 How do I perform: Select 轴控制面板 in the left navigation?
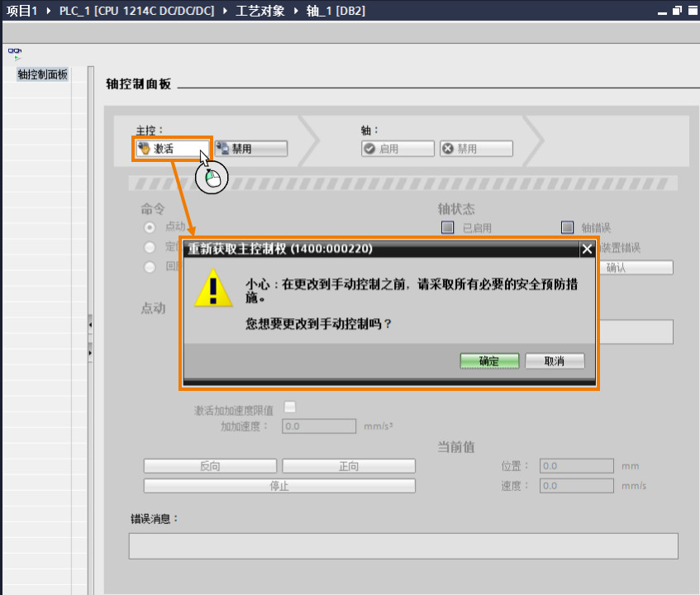(x=42, y=74)
